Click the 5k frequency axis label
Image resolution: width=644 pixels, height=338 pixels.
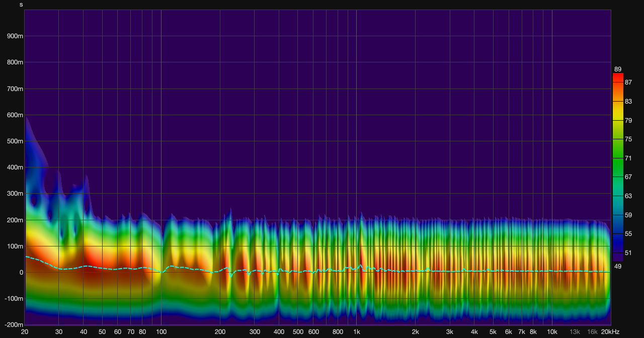pos(493,332)
